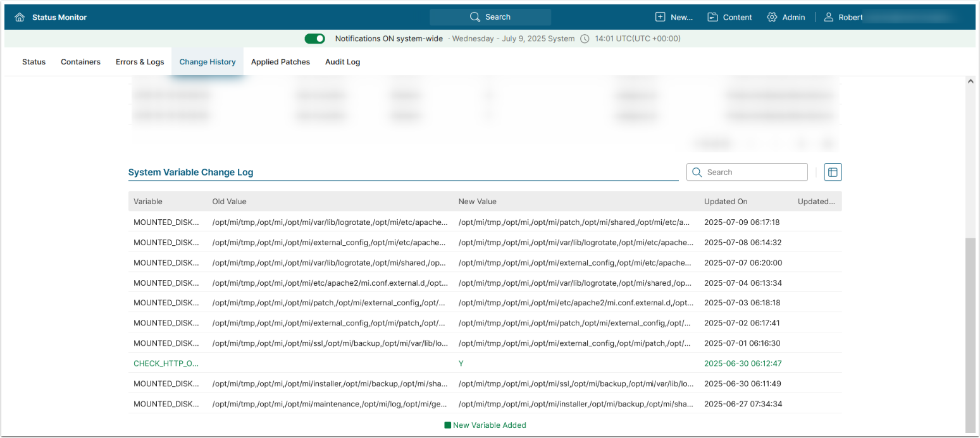The width and height of the screenshot is (980, 438).
Task: Click the clock icon beside UTC time
Action: coord(585,39)
